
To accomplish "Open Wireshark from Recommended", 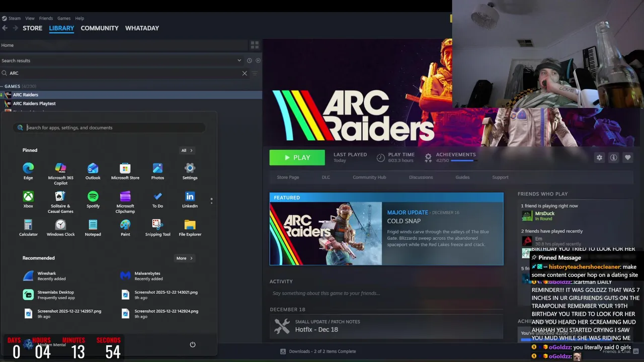I will [46, 276].
